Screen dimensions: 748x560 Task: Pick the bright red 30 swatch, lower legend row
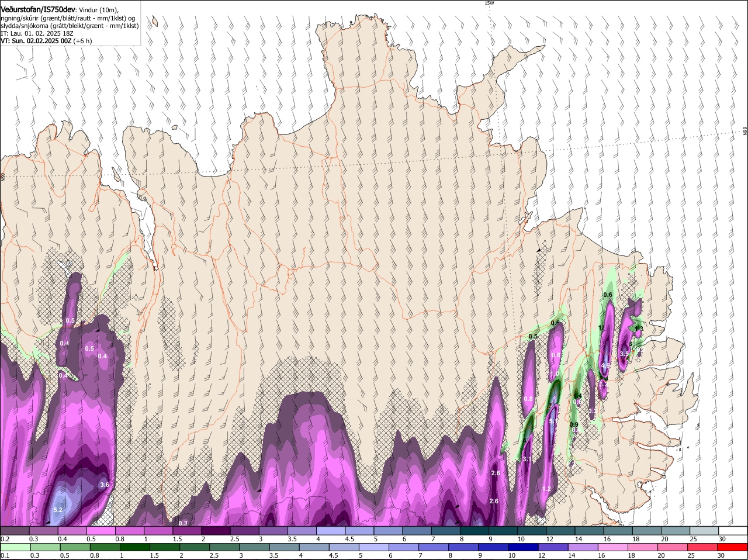pos(732,547)
